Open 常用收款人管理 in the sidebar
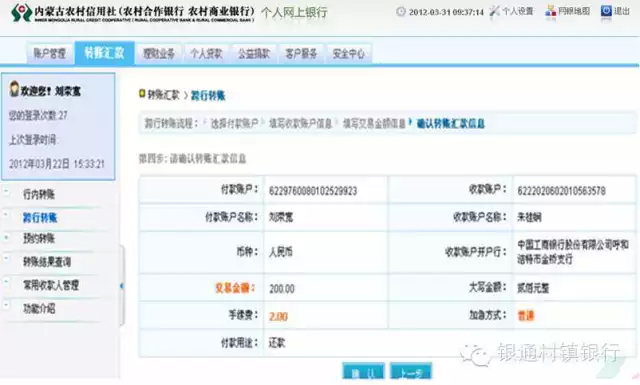 pos(51,285)
